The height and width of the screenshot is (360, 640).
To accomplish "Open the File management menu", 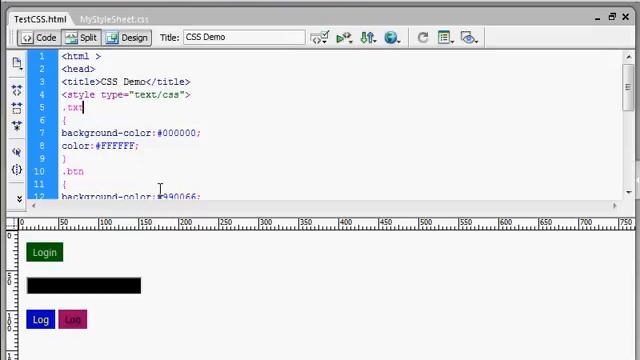I will coord(368,38).
